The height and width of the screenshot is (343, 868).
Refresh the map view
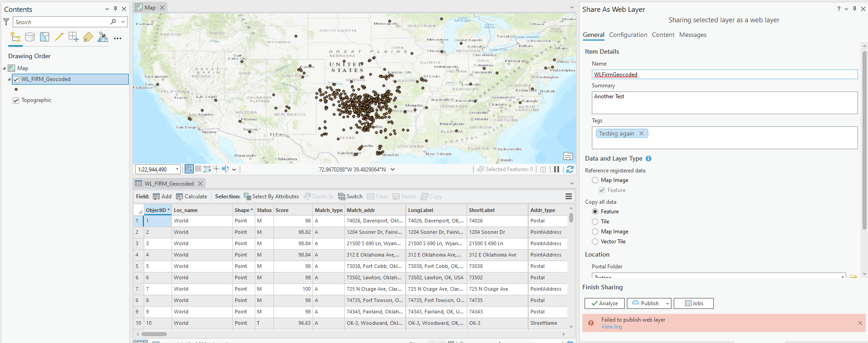[570, 169]
